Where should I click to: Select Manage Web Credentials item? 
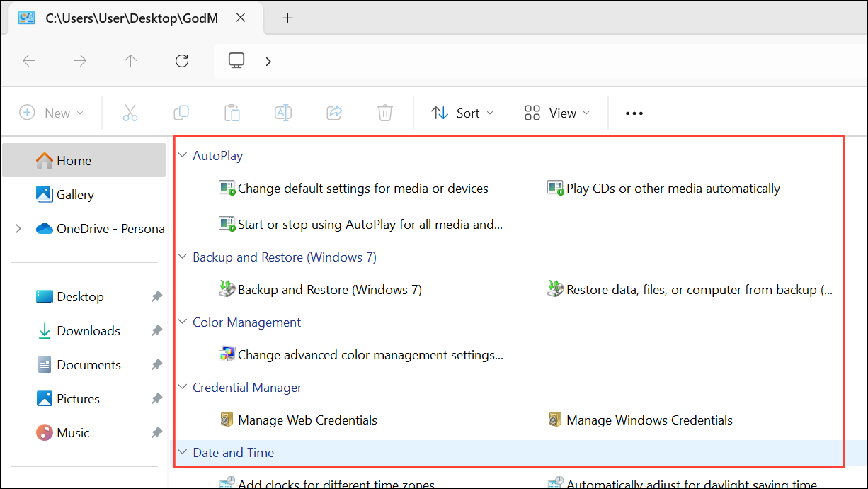(x=298, y=420)
